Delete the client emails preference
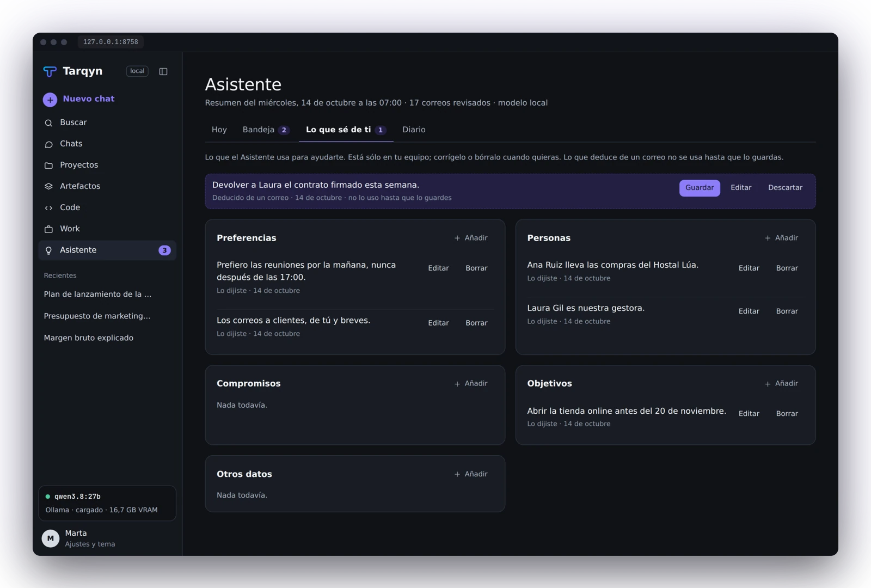871x588 pixels. 476,323
